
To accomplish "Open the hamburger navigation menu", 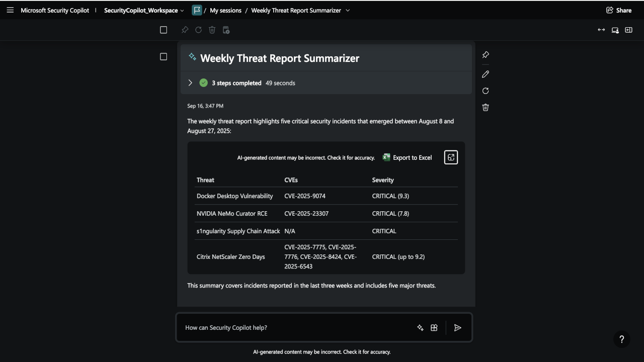I will tap(10, 10).
